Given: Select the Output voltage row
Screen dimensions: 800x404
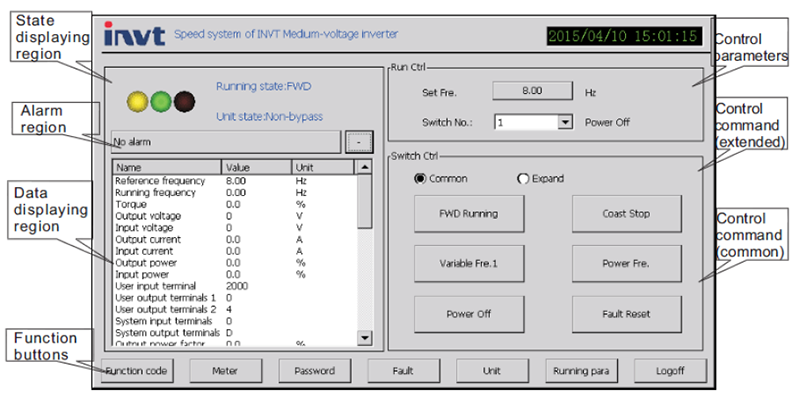Looking at the screenshot, I should [235, 216].
